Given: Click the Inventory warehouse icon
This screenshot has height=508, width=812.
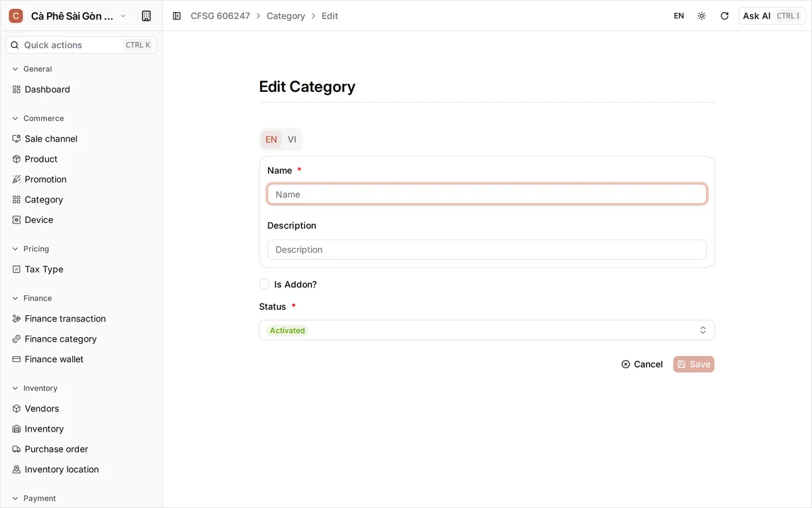Looking at the screenshot, I should (x=17, y=428).
